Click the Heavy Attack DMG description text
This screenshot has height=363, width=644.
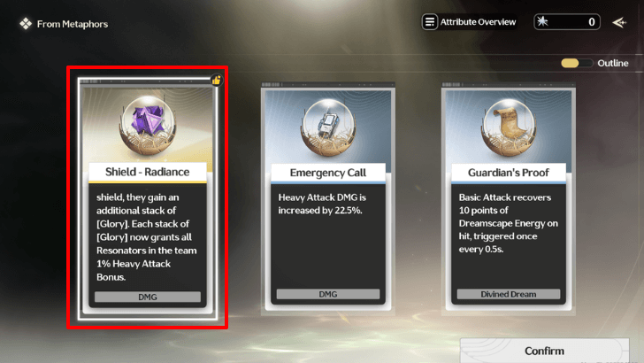[x=322, y=204]
